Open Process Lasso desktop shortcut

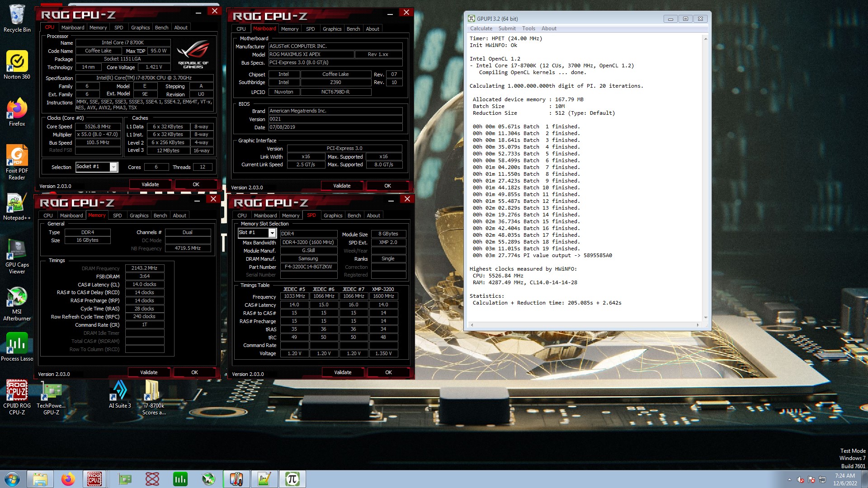pyautogui.click(x=17, y=347)
